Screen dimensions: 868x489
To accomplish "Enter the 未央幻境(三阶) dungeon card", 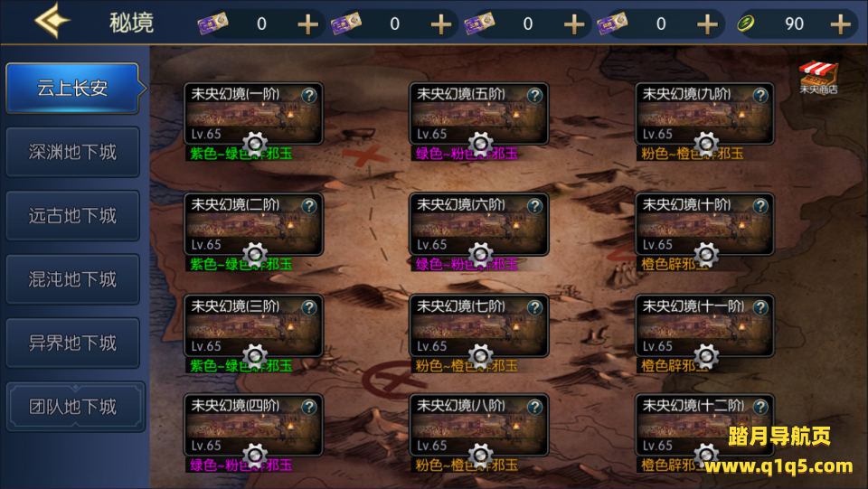I will (253, 325).
